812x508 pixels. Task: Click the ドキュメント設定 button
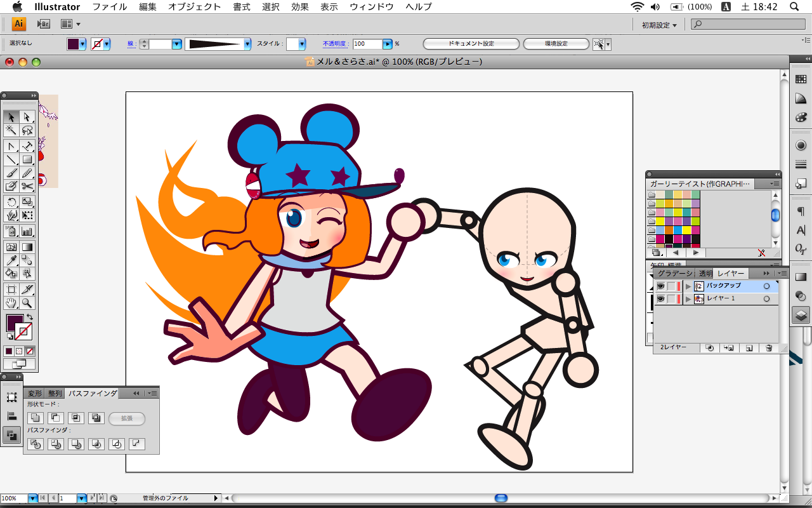[x=471, y=44]
